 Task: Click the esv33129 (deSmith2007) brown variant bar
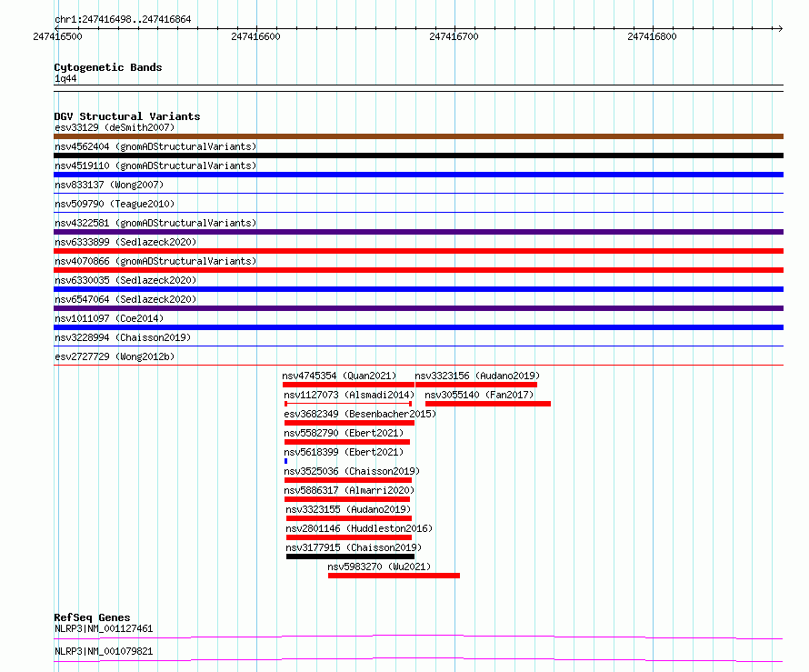click(x=418, y=136)
